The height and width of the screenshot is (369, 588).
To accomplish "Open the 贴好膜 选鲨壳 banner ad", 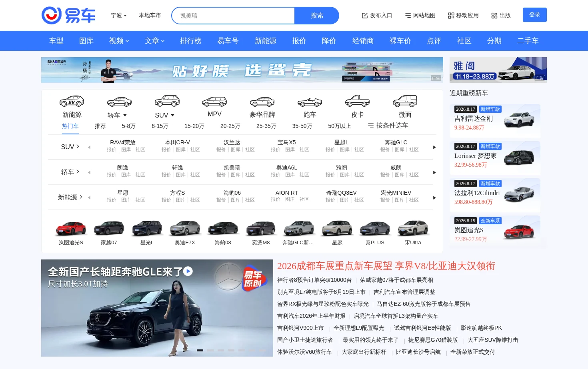I will (242, 70).
